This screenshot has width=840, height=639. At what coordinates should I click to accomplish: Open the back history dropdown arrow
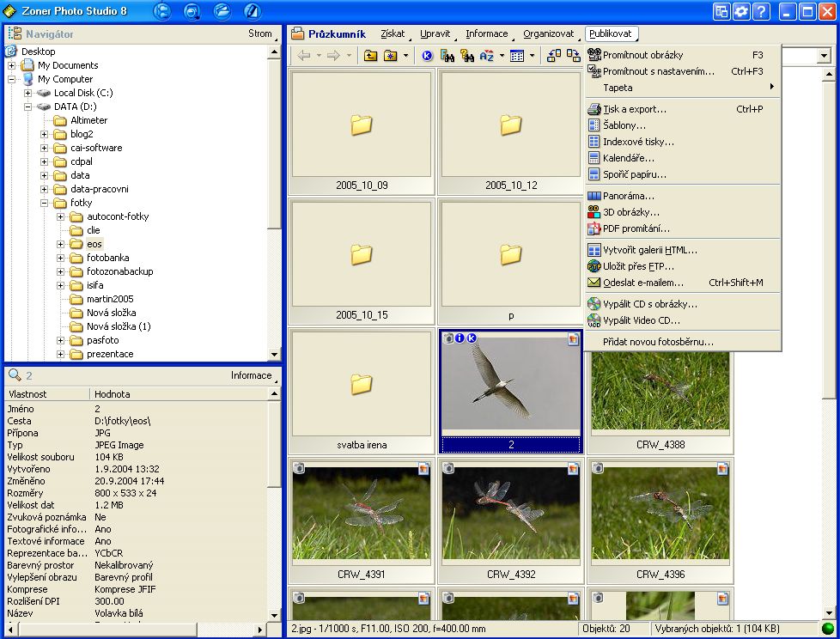point(319,55)
